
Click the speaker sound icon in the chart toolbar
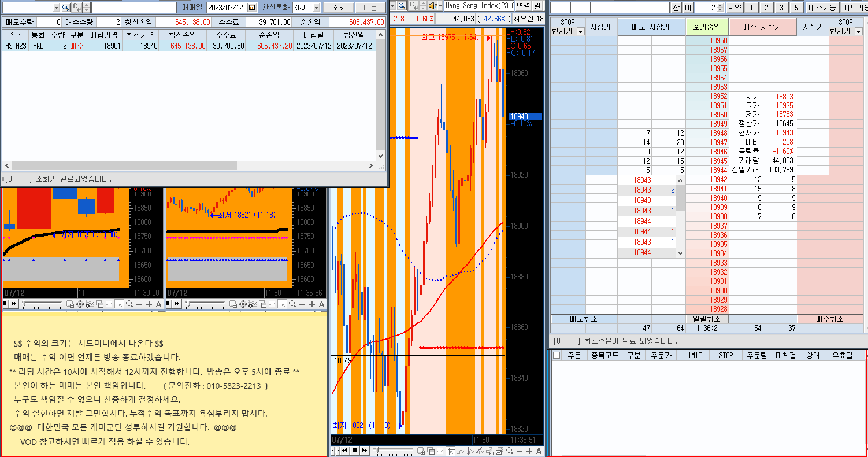(432, 6)
